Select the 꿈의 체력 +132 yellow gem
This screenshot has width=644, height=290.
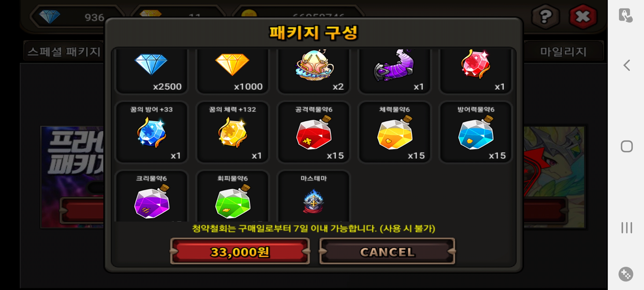pyautogui.click(x=233, y=132)
